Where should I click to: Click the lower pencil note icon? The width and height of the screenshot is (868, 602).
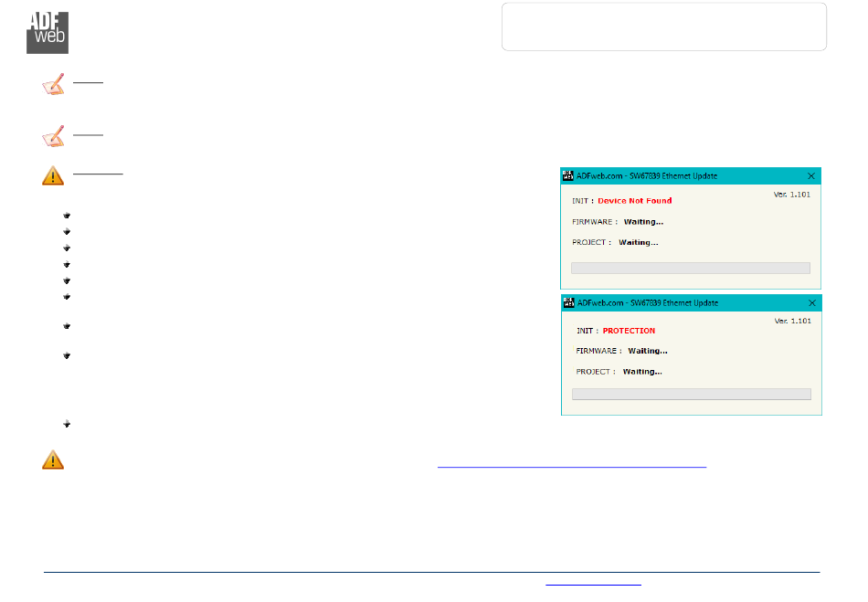coord(54,138)
